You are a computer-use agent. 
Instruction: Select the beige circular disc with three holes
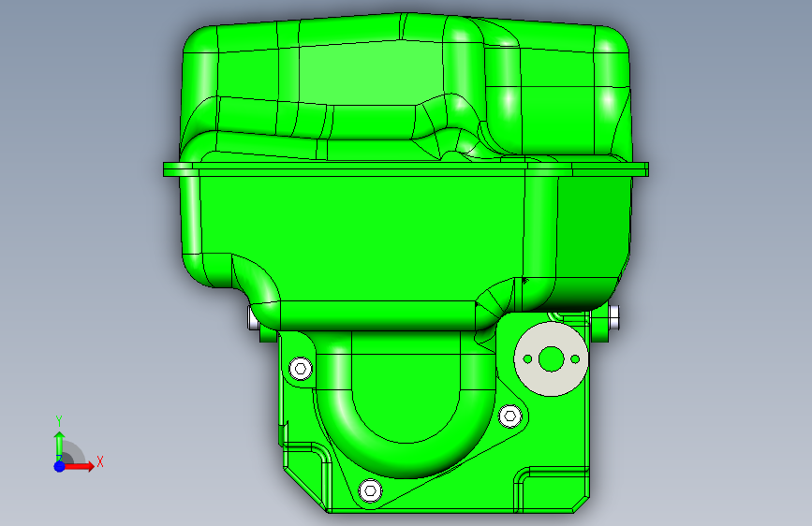click(551, 358)
